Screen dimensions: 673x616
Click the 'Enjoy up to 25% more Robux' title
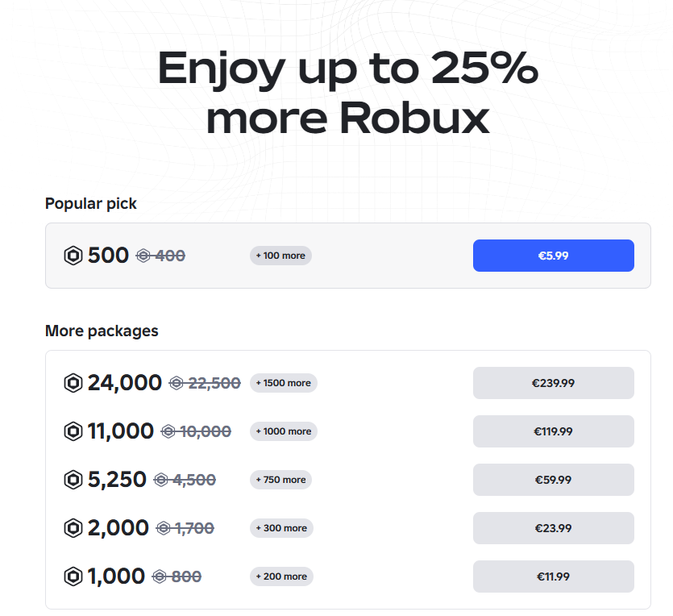[349, 93]
